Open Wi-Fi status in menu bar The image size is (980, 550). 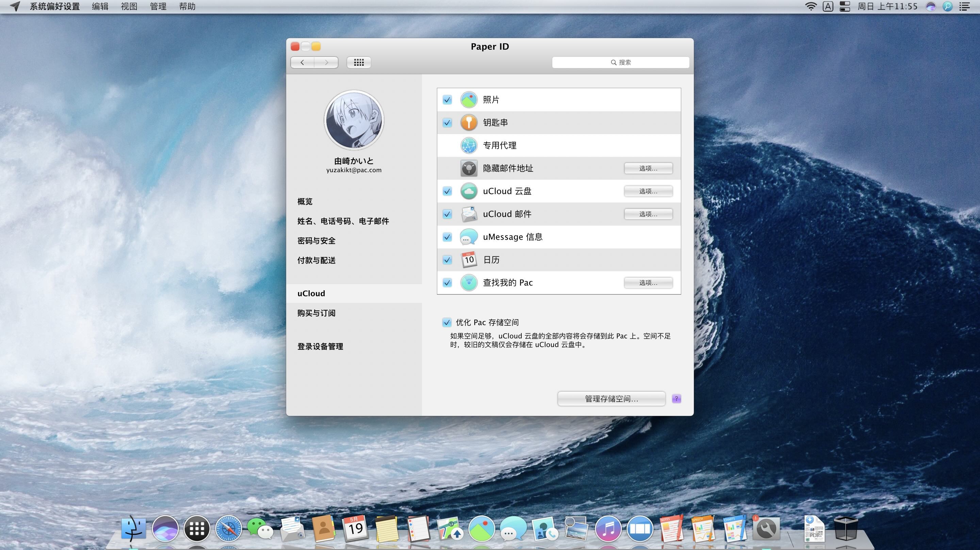pos(811,6)
